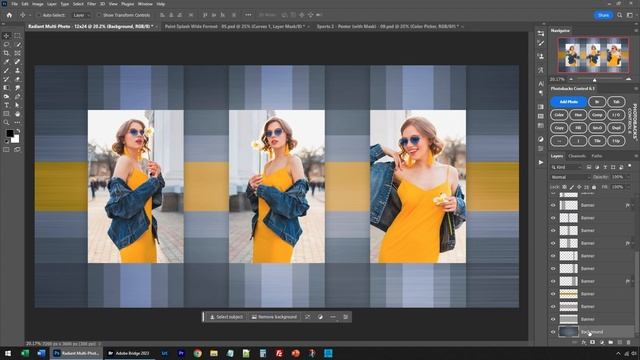Click the Navigator preview thumbnail
The width and height of the screenshot is (640, 360).
click(x=593, y=55)
